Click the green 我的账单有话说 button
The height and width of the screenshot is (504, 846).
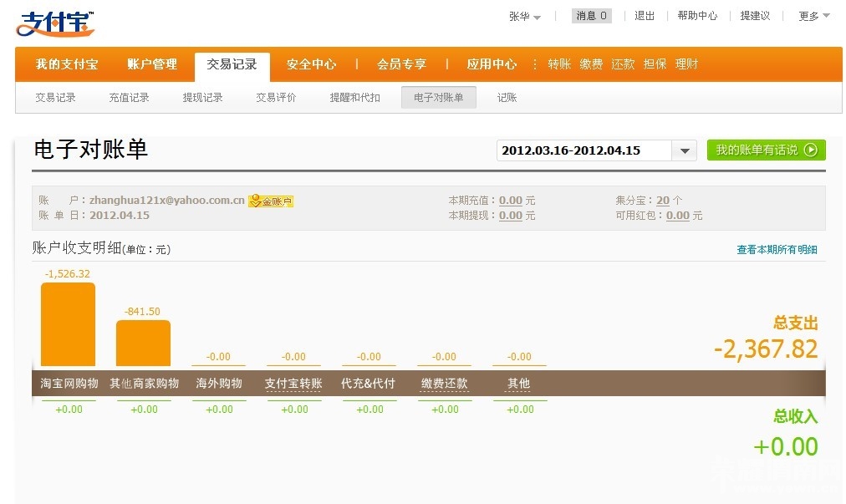coord(766,150)
